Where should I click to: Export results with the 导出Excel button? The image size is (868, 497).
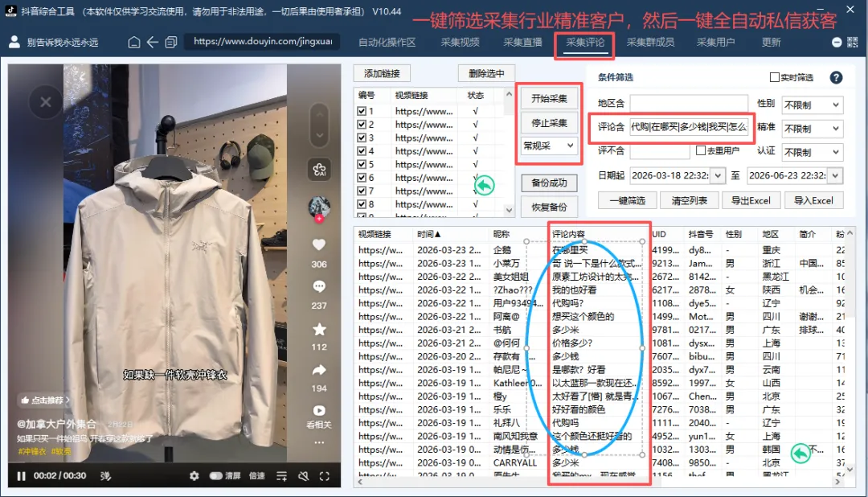(x=751, y=200)
